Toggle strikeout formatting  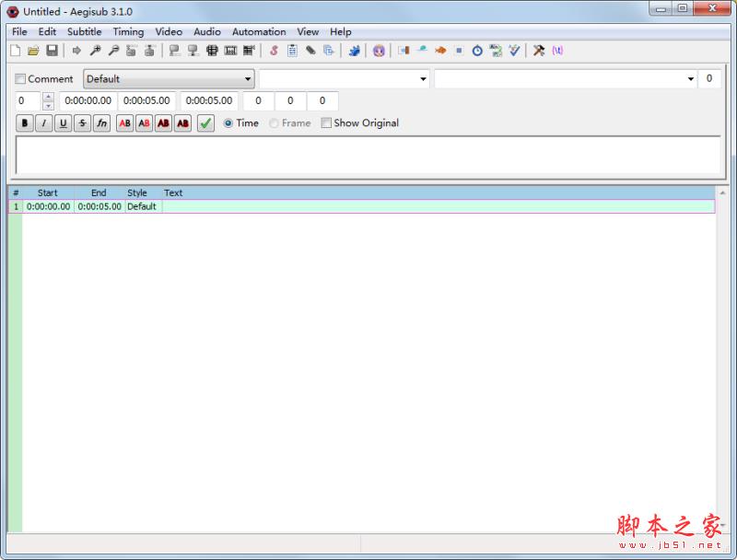point(82,123)
